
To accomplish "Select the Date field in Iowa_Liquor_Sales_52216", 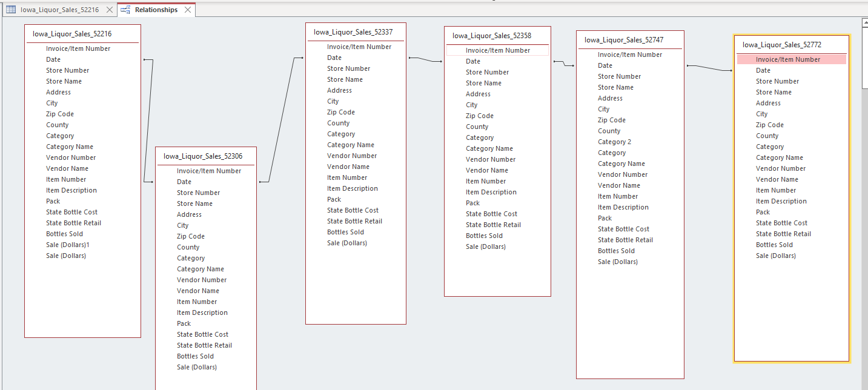I will coord(53,59).
